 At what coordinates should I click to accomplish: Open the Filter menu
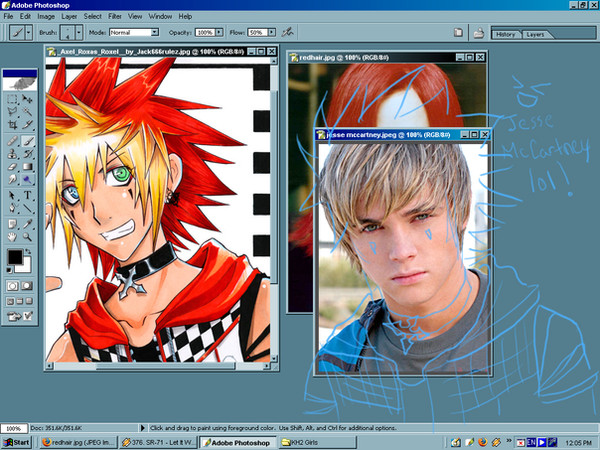pos(115,16)
